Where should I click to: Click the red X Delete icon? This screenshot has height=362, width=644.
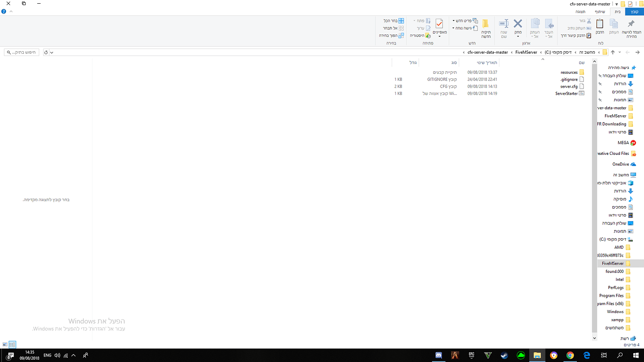pyautogui.click(x=518, y=23)
